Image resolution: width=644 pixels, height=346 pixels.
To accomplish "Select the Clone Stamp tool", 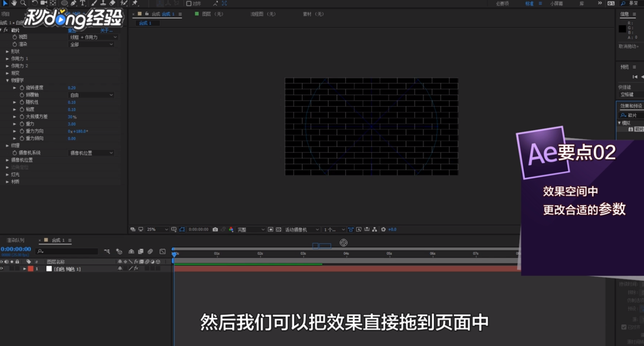I will click(103, 3).
